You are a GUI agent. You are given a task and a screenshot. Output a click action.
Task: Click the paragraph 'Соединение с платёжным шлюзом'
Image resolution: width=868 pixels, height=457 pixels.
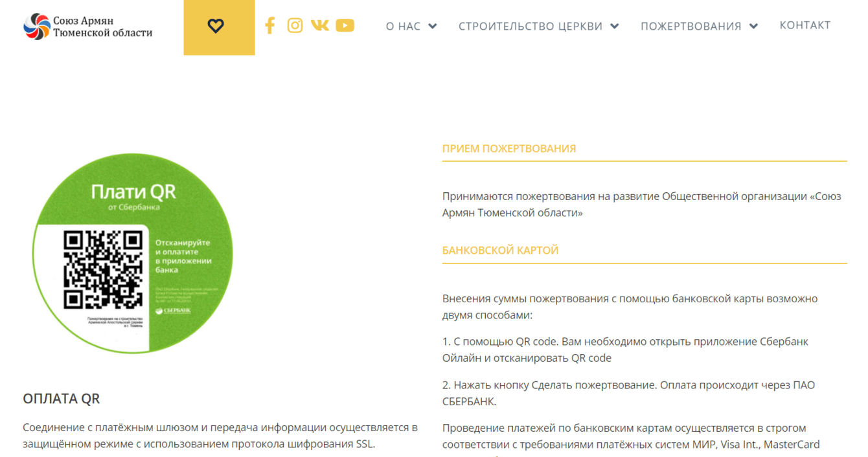[x=220, y=436]
